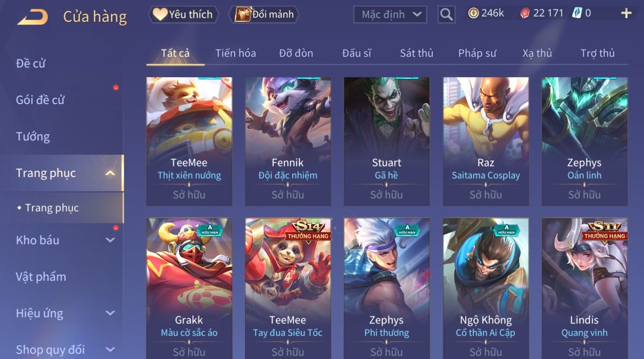Open the search magnifier icon
This screenshot has width=644, height=359.
pos(446,14)
